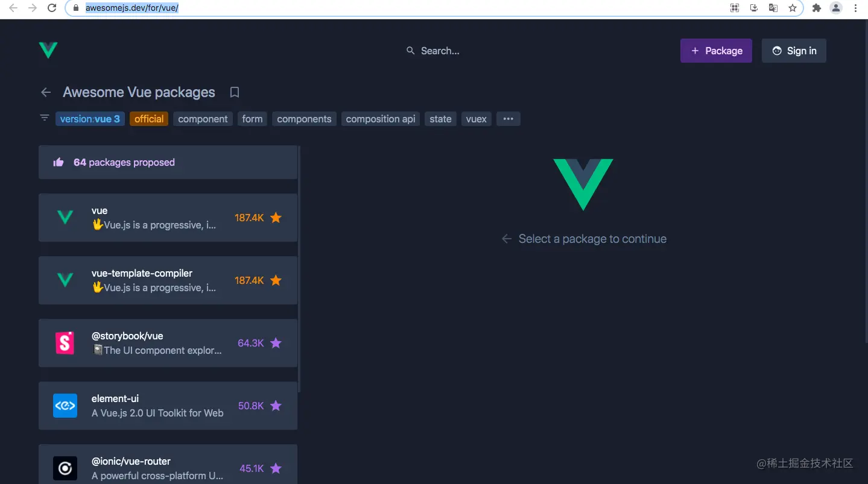
Task: Click the 50.8K star count
Action: pyautogui.click(x=251, y=406)
